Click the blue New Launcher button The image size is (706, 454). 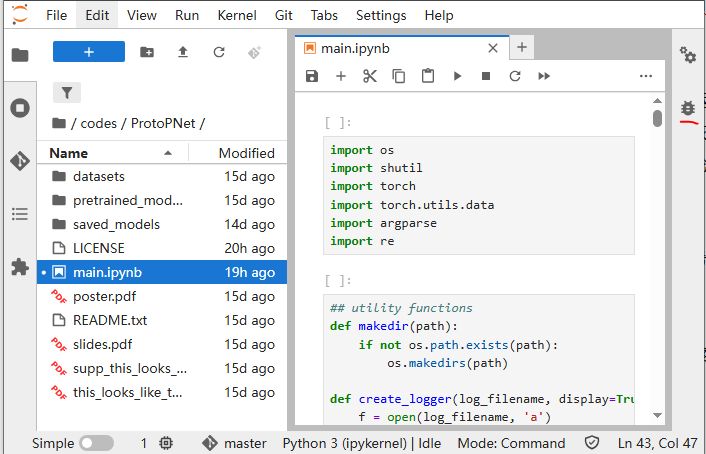pyautogui.click(x=89, y=52)
